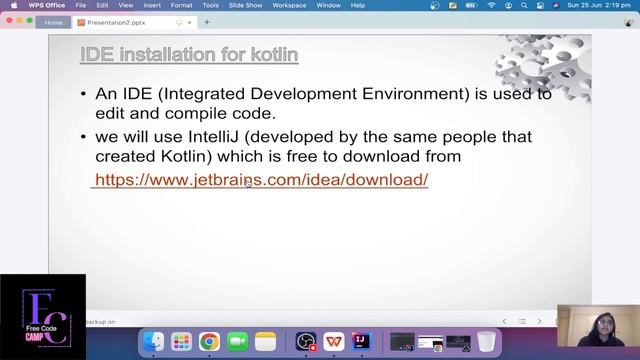The width and height of the screenshot is (640, 360).
Task: Click the first status icon in menu bar
Action: click(x=435, y=5)
